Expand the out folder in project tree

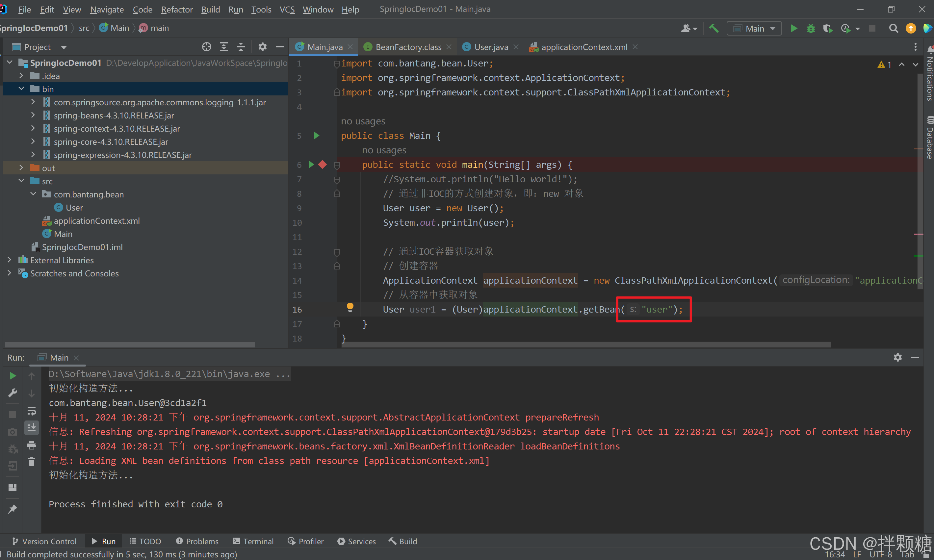pyautogui.click(x=21, y=168)
